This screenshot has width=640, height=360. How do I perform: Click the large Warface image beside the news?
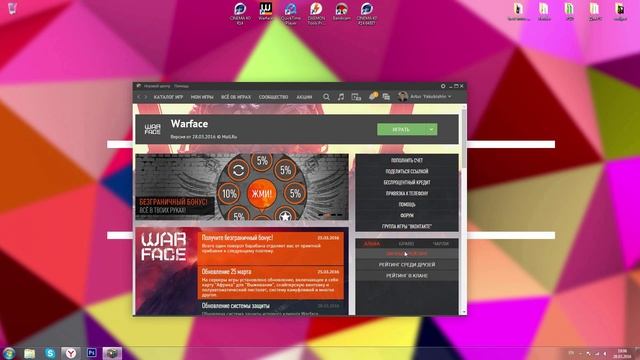167,271
